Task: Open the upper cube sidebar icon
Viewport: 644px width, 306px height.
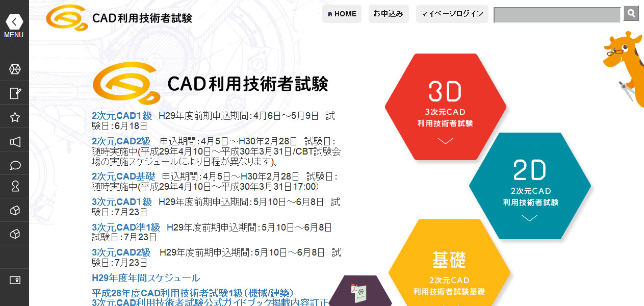Action: [15, 211]
